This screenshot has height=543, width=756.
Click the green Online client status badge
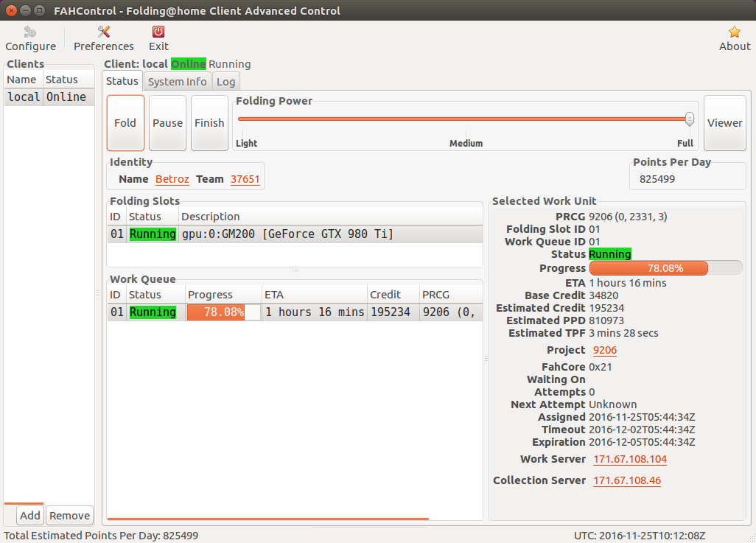(189, 64)
